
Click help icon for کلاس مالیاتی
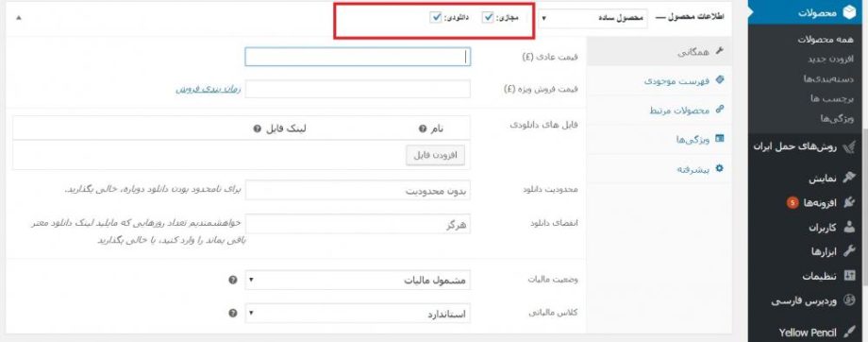tap(233, 314)
